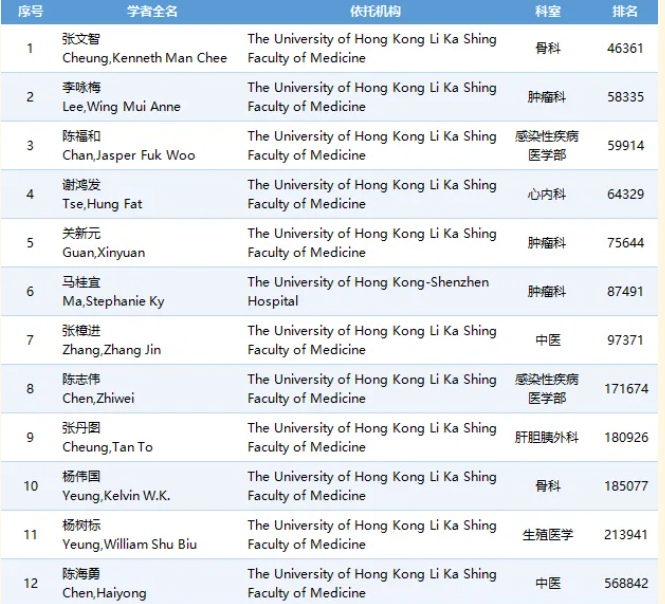This screenshot has height=604, width=665.
Task: Click the name Chan,Jasper Fuk Woo
Action: click(128, 155)
